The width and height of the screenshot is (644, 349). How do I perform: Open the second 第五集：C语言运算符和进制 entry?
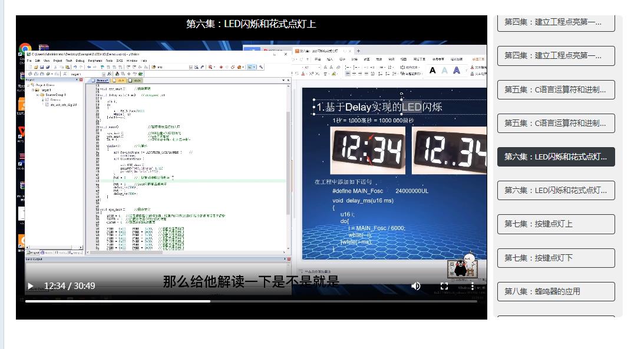pos(556,124)
